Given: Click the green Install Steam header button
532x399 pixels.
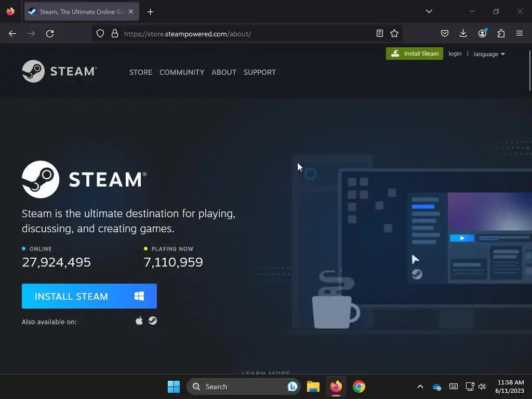Looking at the screenshot, I should pyautogui.click(x=414, y=54).
